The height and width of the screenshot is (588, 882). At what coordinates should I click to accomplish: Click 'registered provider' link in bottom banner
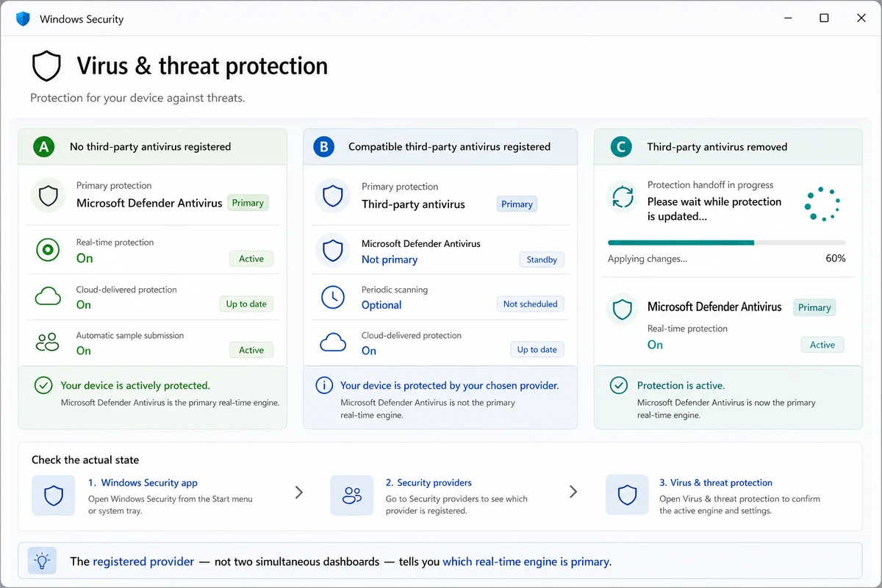tap(143, 562)
